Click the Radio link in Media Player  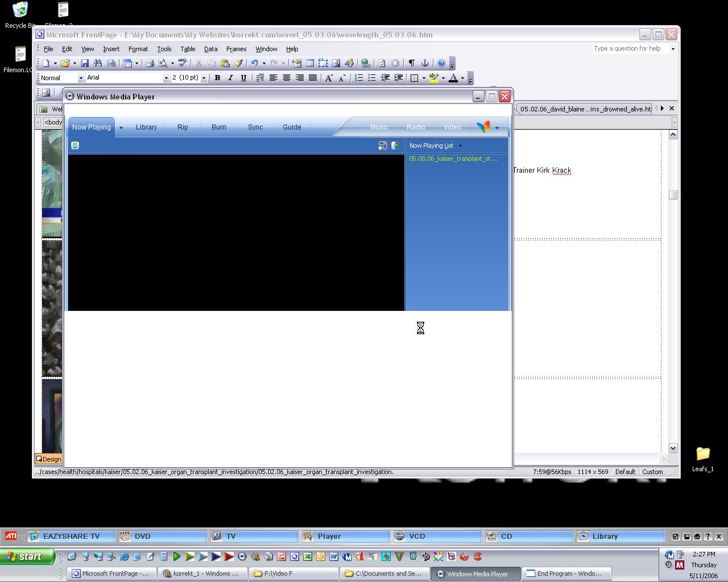point(416,127)
